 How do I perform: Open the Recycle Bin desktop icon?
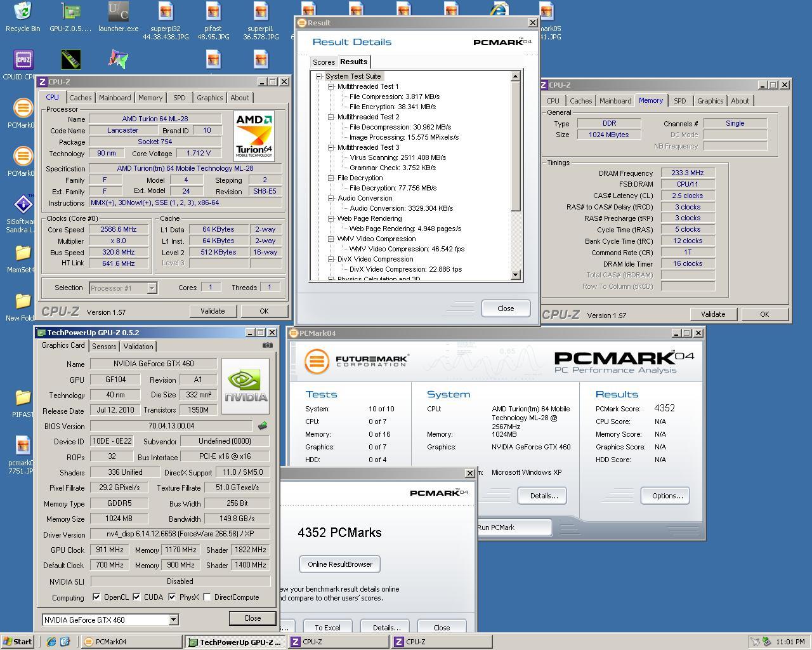[23, 17]
